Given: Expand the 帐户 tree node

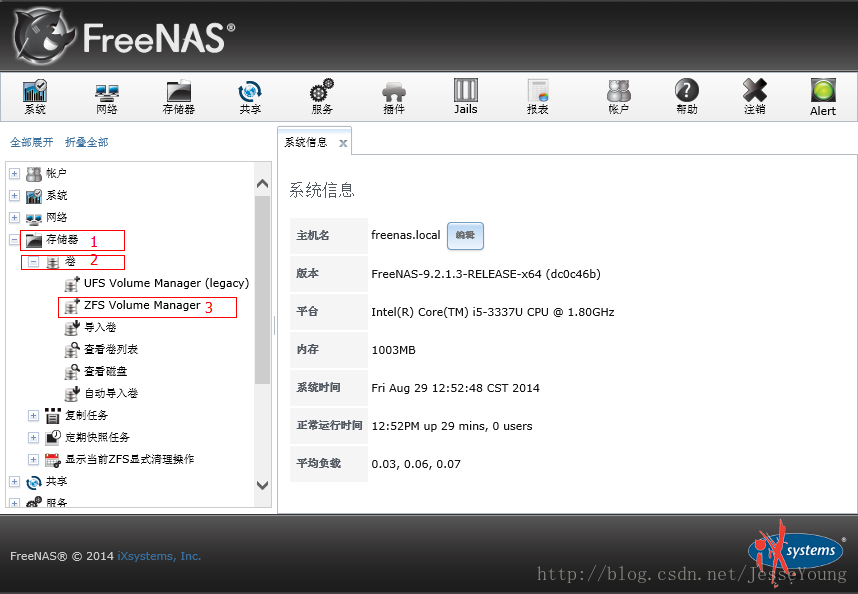Looking at the screenshot, I should tap(14, 174).
